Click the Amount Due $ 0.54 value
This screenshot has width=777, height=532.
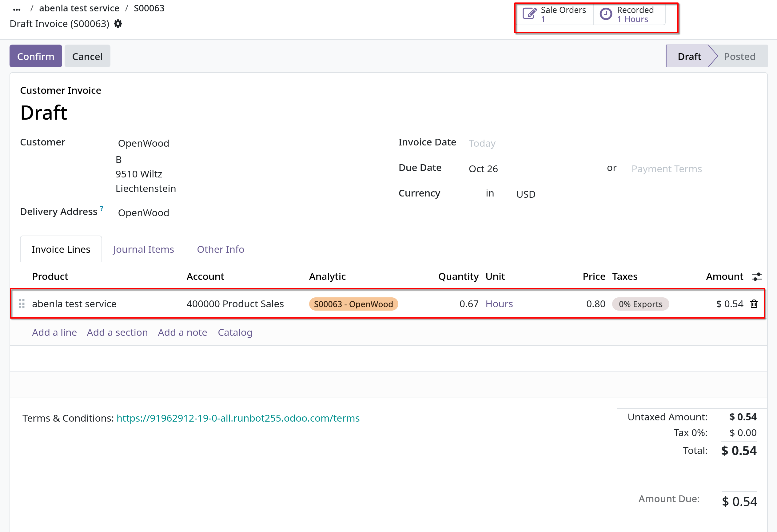click(739, 502)
